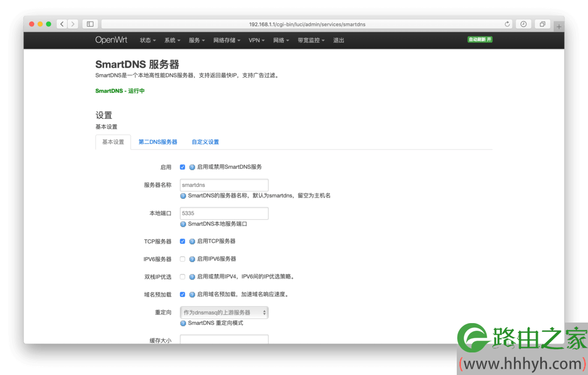Image resolution: width=588 pixels, height=375 pixels.
Task: Click help icon beside SmartDNS的服务器名称 hint
Action: (x=183, y=196)
